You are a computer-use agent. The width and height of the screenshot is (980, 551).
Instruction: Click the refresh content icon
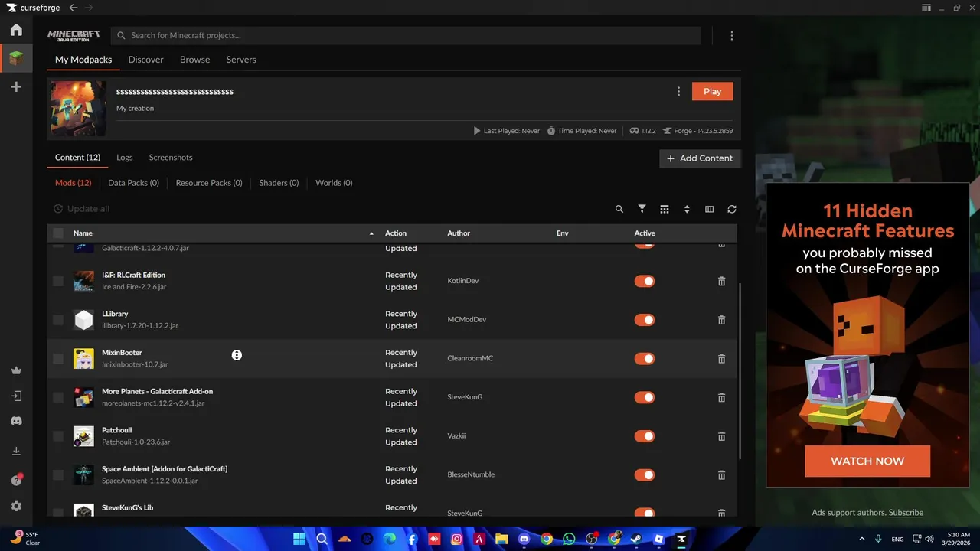[732, 209]
